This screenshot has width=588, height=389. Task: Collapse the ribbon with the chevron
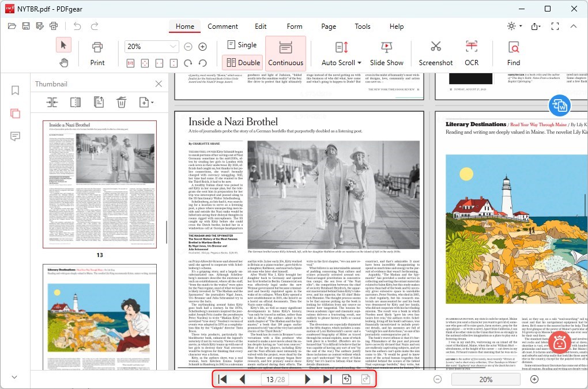point(574,27)
